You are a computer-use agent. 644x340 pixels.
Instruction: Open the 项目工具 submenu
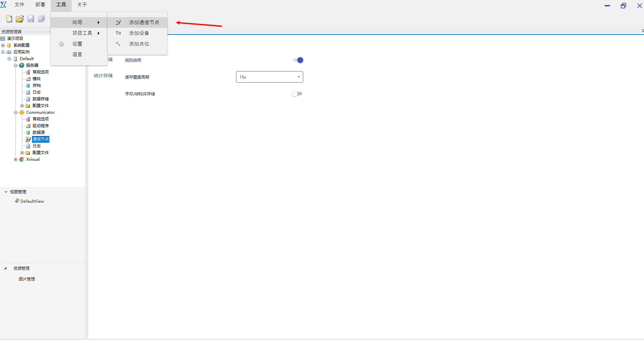tap(79, 33)
